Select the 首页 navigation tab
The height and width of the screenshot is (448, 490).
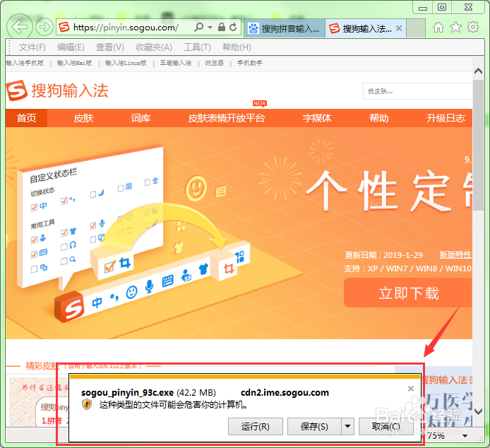point(26,118)
